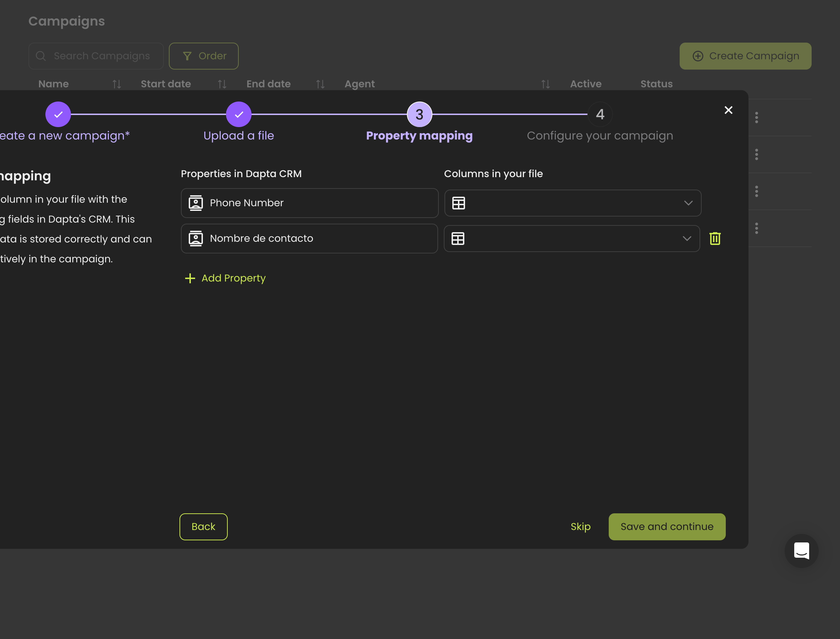Open first campaign row three-dot menu
Viewport: 840px width, 639px height.
[756, 118]
